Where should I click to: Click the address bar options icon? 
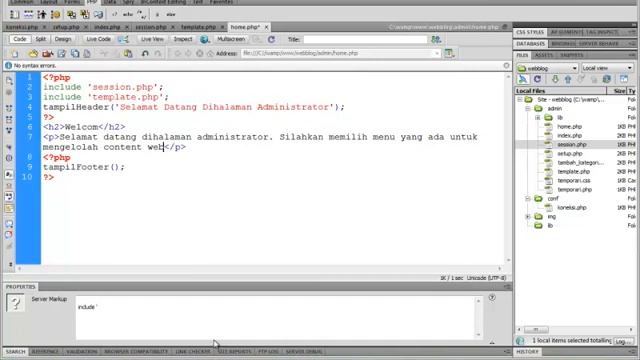click(x=449, y=53)
